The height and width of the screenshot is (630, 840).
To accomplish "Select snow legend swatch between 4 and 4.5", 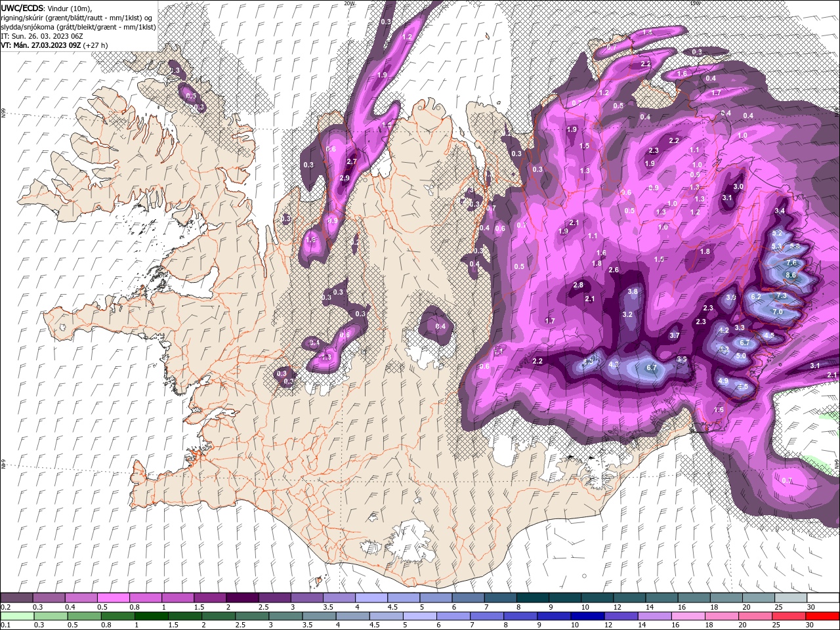I will 371,598.
